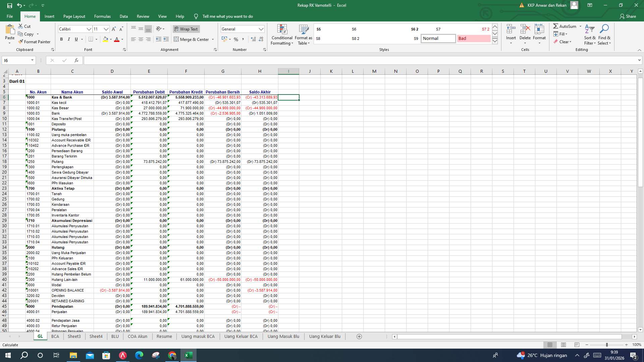Toggle Wrap Text for the selected cell
This screenshot has width=644, height=362.
pyautogui.click(x=186, y=29)
